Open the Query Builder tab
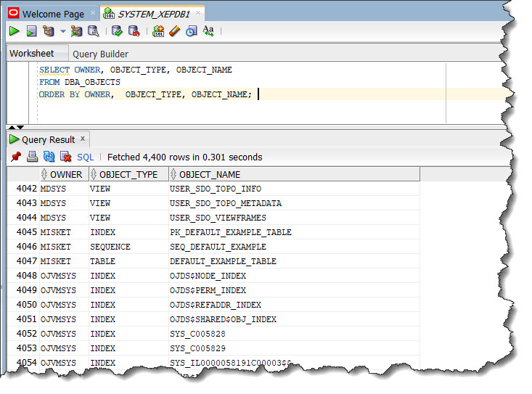 pyautogui.click(x=100, y=54)
